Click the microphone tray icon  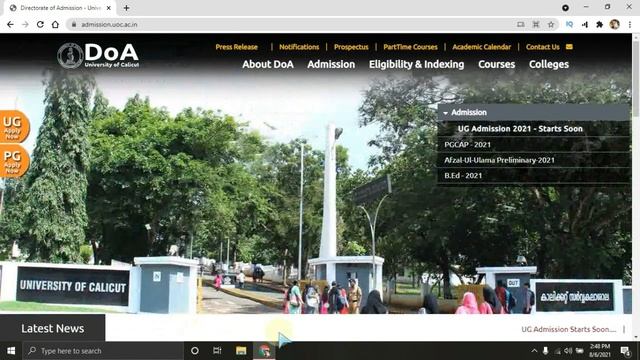pos(545,351)
